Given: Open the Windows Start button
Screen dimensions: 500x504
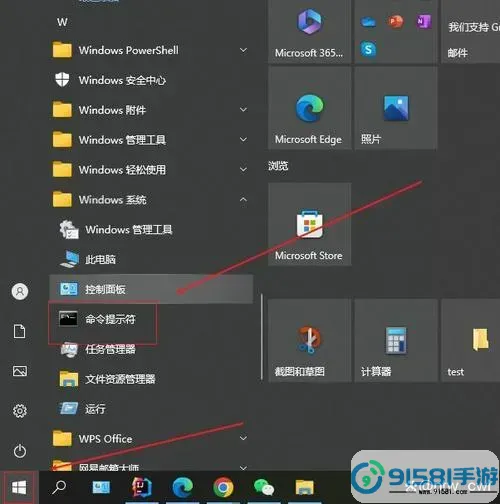Looking at the screenshot, I should coord(19,488).
